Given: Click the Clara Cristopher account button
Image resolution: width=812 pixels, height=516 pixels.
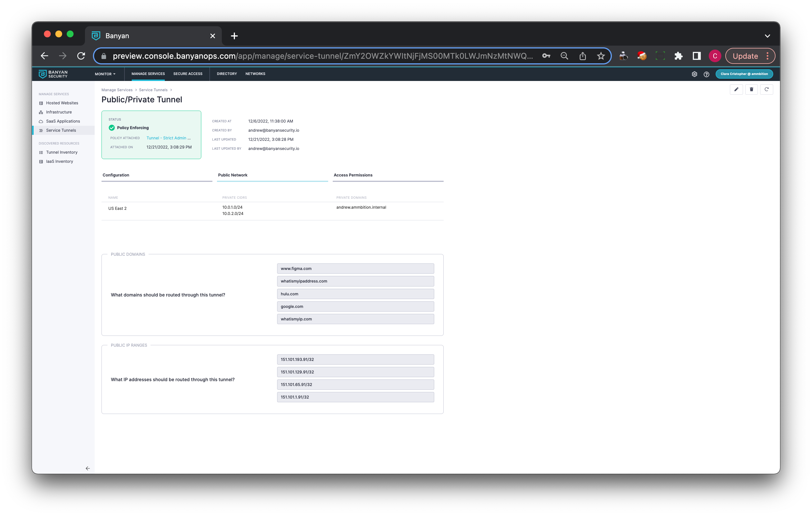Looking at the screenshot, I should tap(744, 74).
